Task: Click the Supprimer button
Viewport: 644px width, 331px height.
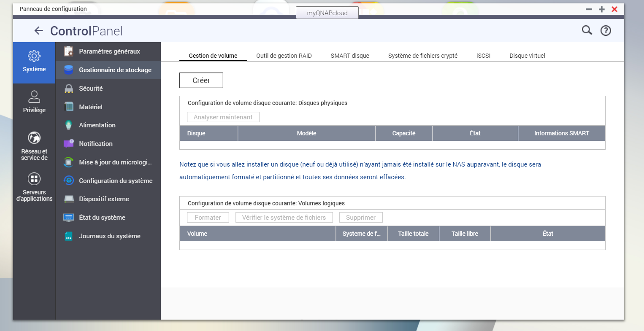Action: point(361,218)
